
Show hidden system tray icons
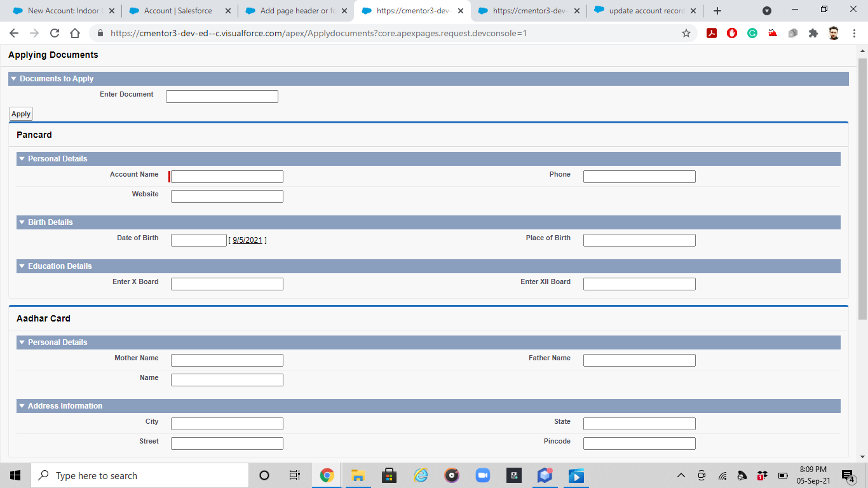(681, 475)
